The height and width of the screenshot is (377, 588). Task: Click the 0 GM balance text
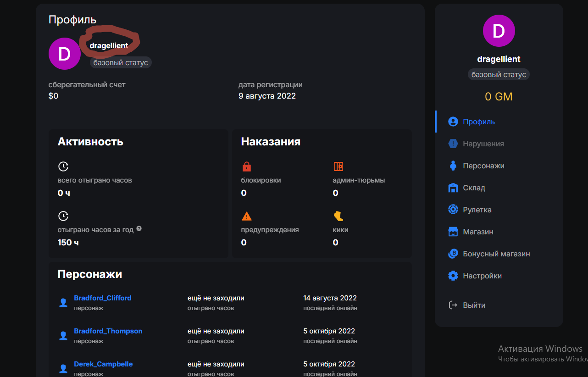click(499, 97)
